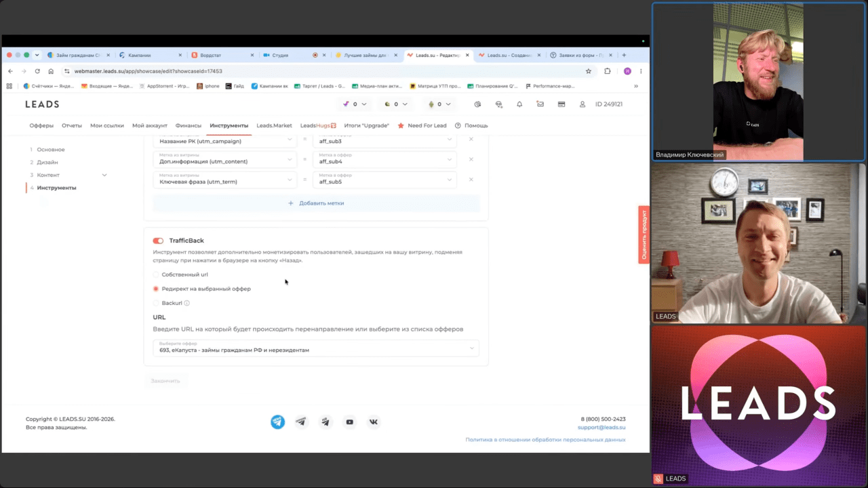
Task: Select the Backurl radio option
Action: (x=156, y=303)
